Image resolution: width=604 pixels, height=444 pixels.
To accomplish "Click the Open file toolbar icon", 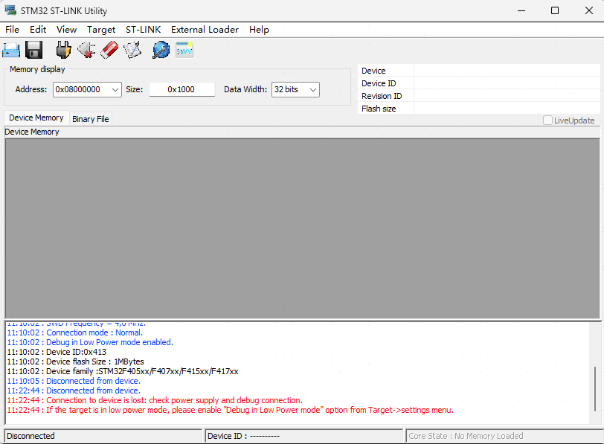I will (x=11, y=50).
